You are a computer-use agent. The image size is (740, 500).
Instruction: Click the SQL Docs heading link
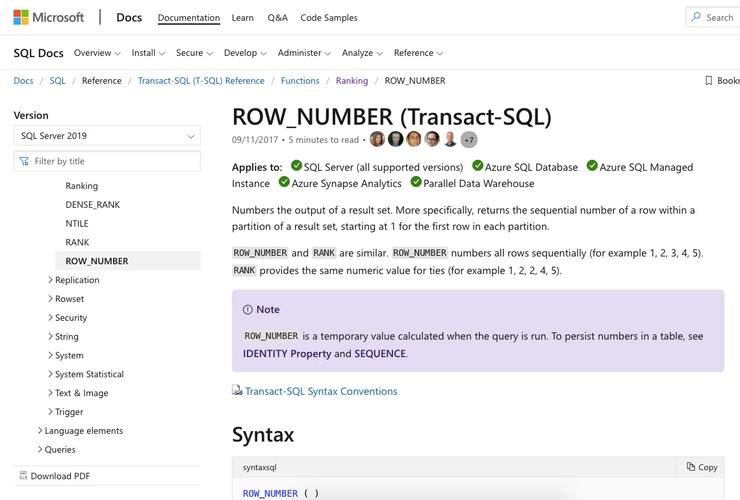(x=39, y=53)
